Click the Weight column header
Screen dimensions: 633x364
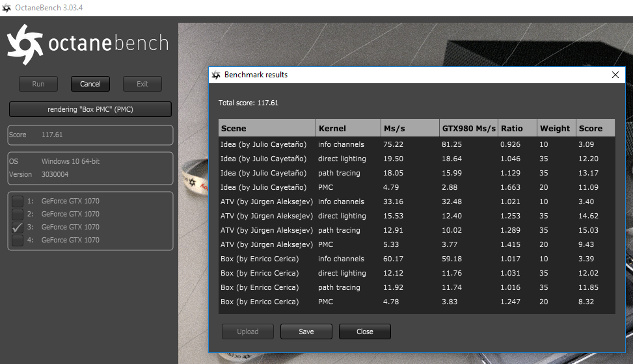pyautogui.click(x=557, y=128)
